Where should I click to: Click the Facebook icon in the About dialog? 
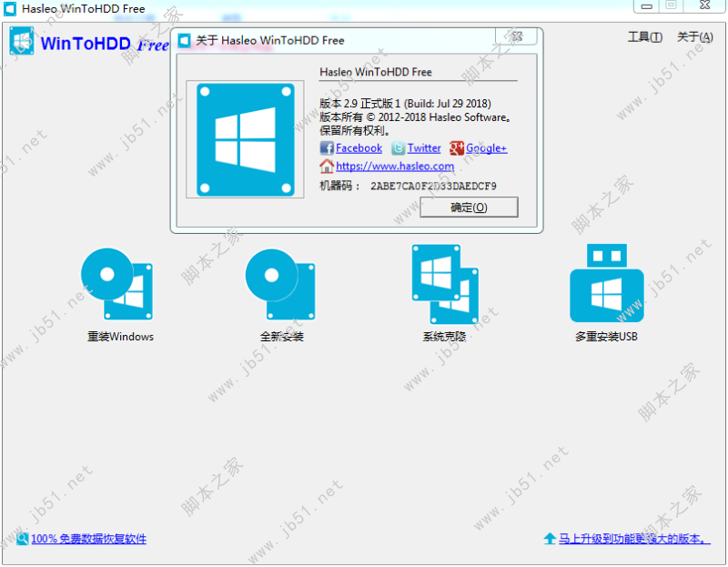click(327, 147)
